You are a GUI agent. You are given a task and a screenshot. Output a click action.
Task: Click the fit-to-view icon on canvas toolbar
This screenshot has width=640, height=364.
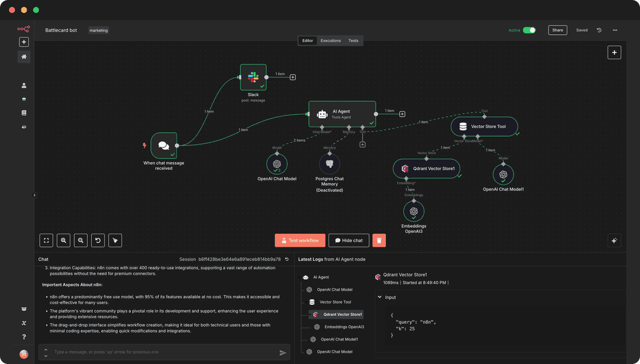pos(46,240)
